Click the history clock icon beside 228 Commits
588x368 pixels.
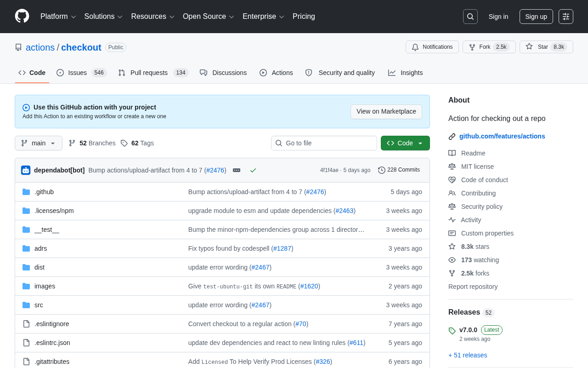(x=382, y=170)
